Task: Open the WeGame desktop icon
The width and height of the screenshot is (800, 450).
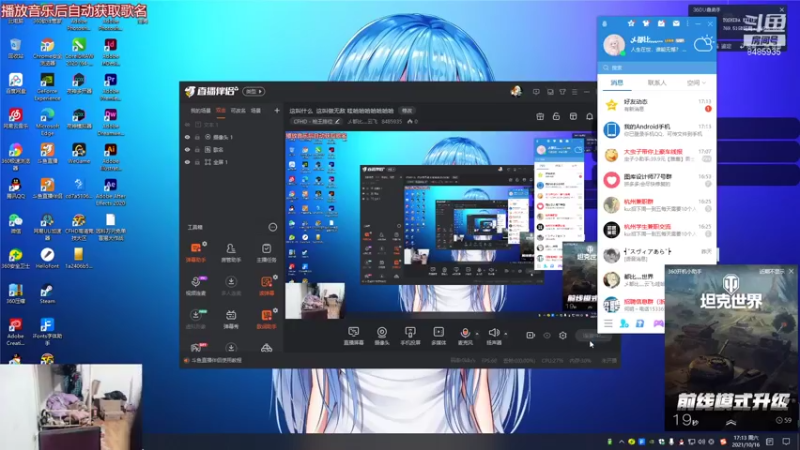Action: (x=79, y=154)
